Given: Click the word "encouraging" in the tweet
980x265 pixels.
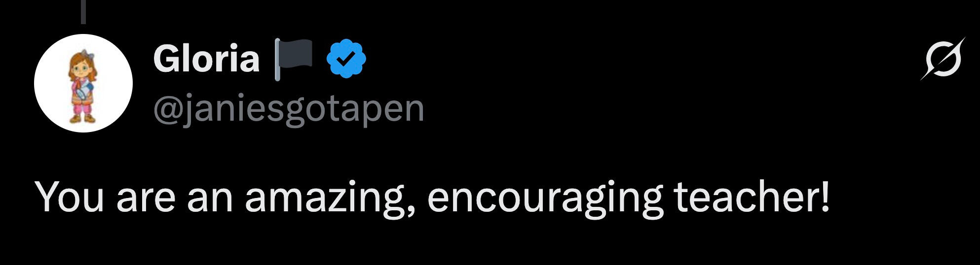Looking at the screenshot, I should coord(545,198).
